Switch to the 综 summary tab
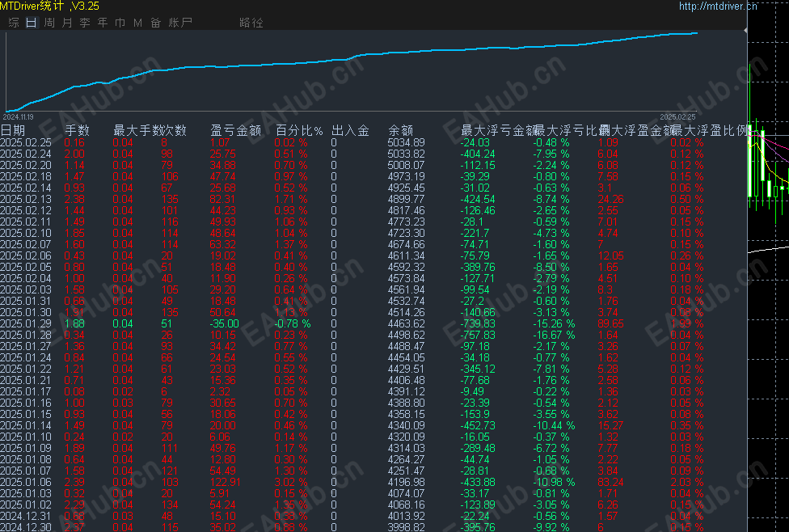 (14, 23)
